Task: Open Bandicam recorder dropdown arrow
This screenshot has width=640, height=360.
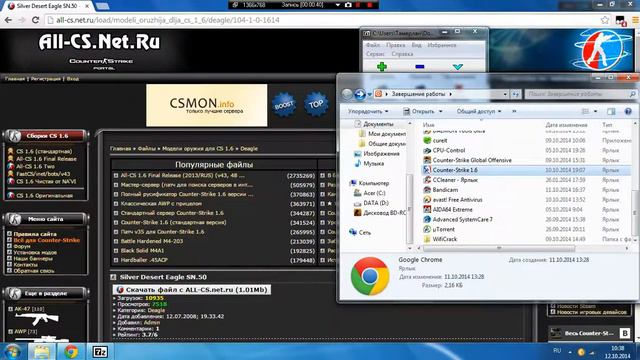Action: click(338, 5)
